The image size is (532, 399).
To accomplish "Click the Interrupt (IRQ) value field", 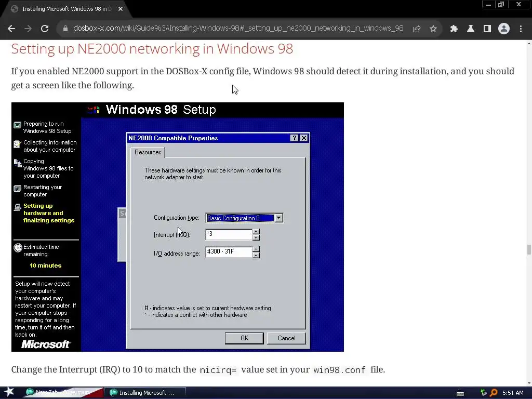I will point(229,234).
